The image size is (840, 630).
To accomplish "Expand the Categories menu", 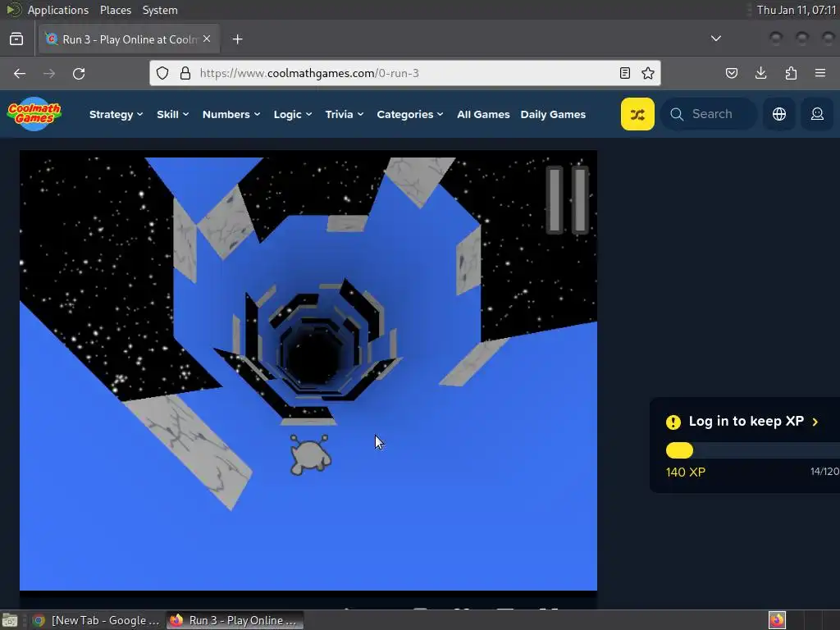I will [x=410, y=114].
